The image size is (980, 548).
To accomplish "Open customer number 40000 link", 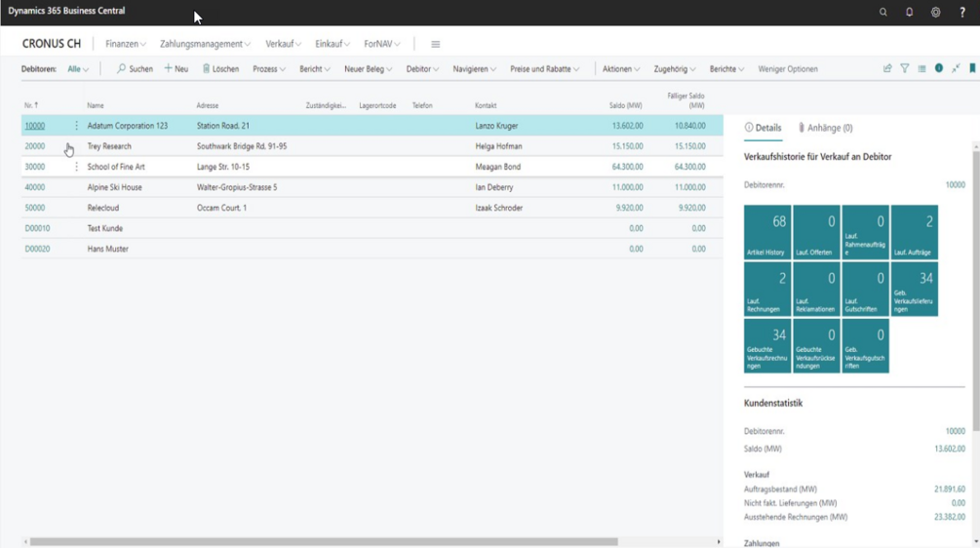I will point(35,187).
